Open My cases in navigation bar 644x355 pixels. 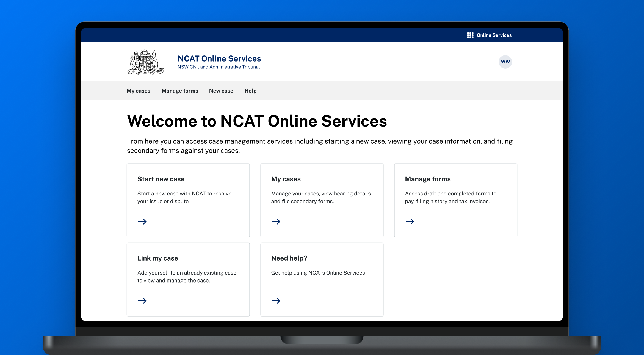(138, 91)
